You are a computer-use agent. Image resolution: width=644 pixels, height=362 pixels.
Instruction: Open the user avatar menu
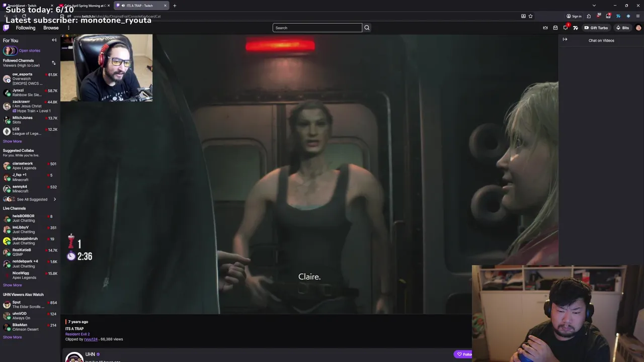pos(638,28)
